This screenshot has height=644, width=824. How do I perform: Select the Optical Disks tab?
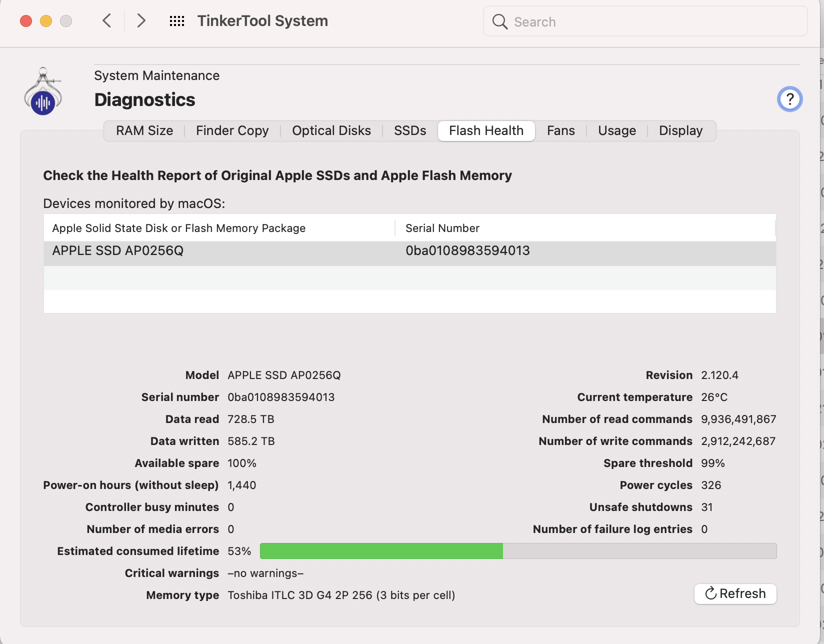point(331,131)
